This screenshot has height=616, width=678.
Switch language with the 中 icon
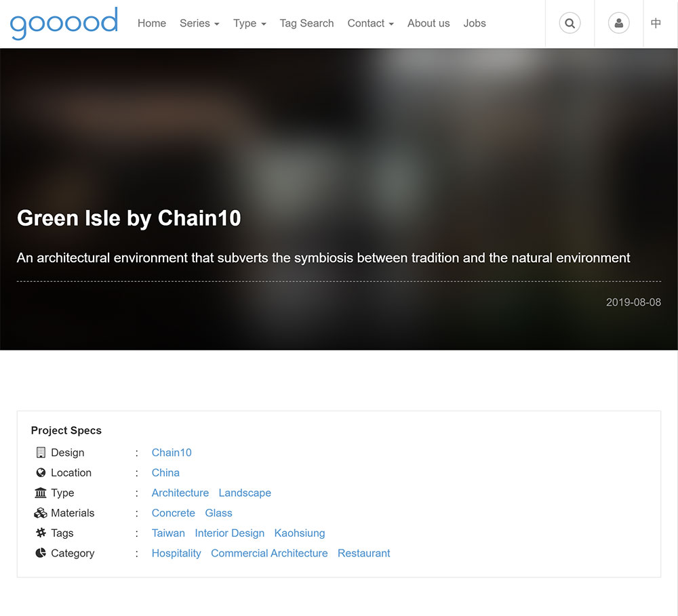pyautogui.click(x=656, y=23)
